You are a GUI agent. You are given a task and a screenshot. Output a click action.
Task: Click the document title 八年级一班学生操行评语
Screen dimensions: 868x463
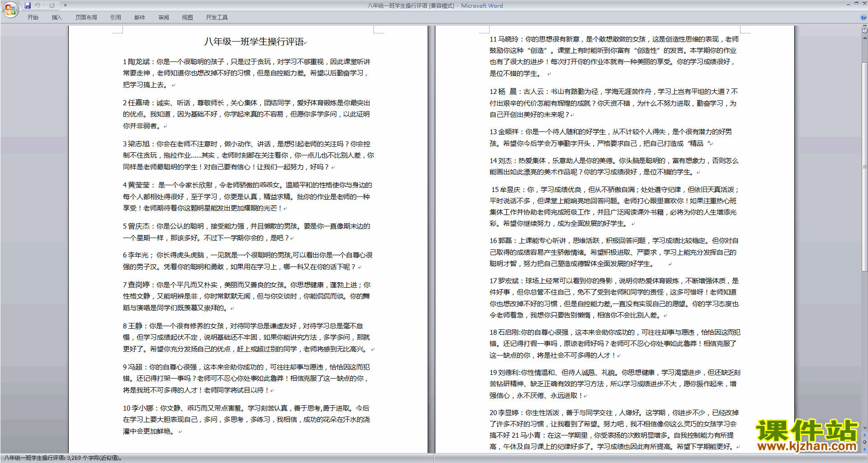click(x=254, y=42)
